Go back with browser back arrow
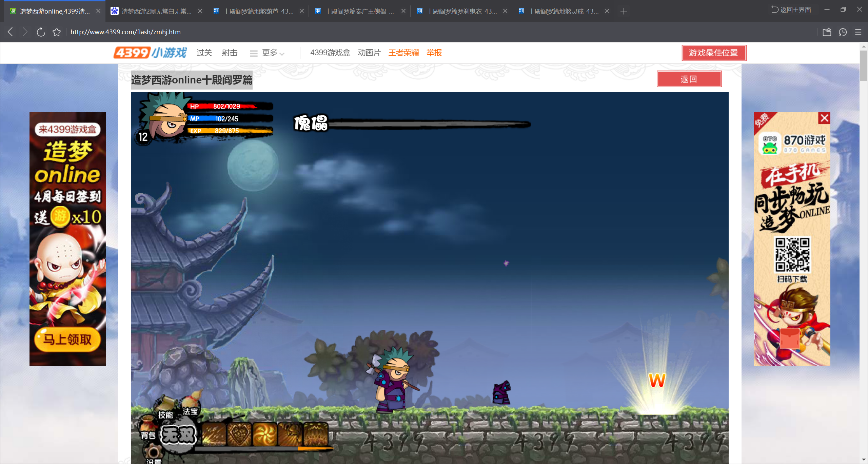 [11, 32]
